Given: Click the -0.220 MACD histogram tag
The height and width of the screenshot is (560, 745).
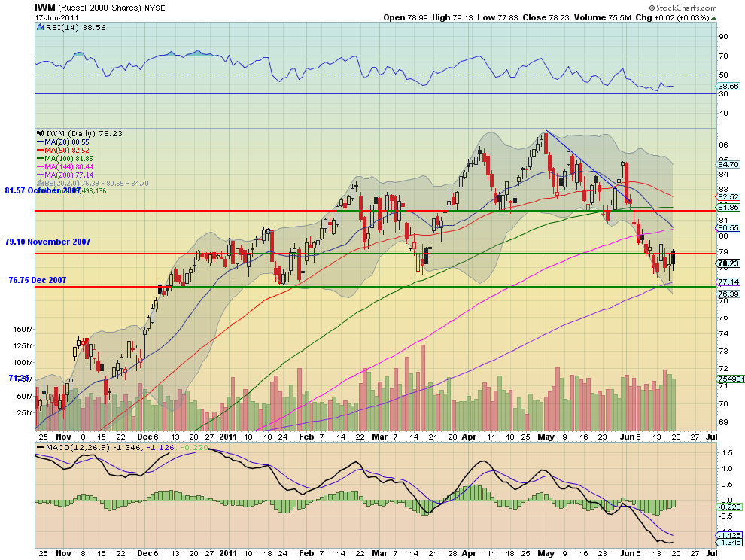Looking at the screenshot, I should click(729, 507).
